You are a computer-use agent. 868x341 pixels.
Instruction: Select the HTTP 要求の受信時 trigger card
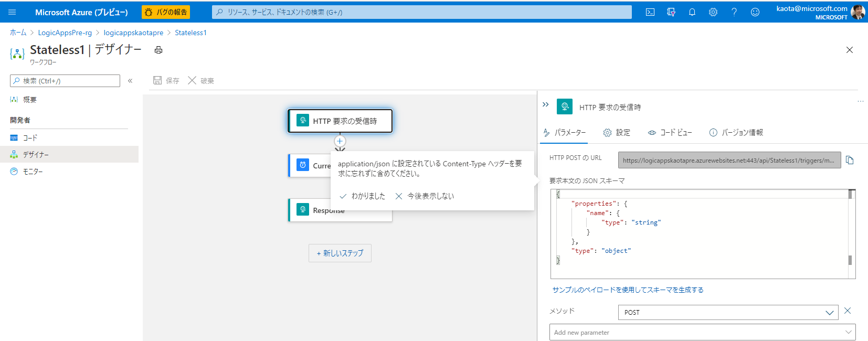coord(340,121)
